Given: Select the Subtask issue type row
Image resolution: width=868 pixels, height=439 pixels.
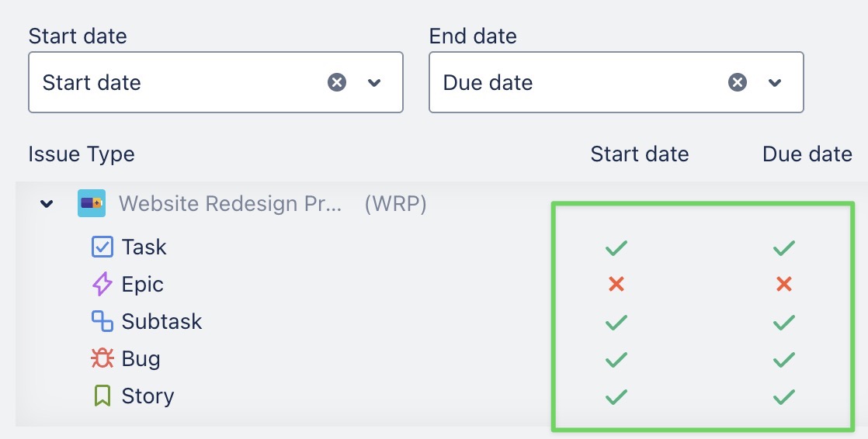Looking at the screenshot, I should click(161, 322).
